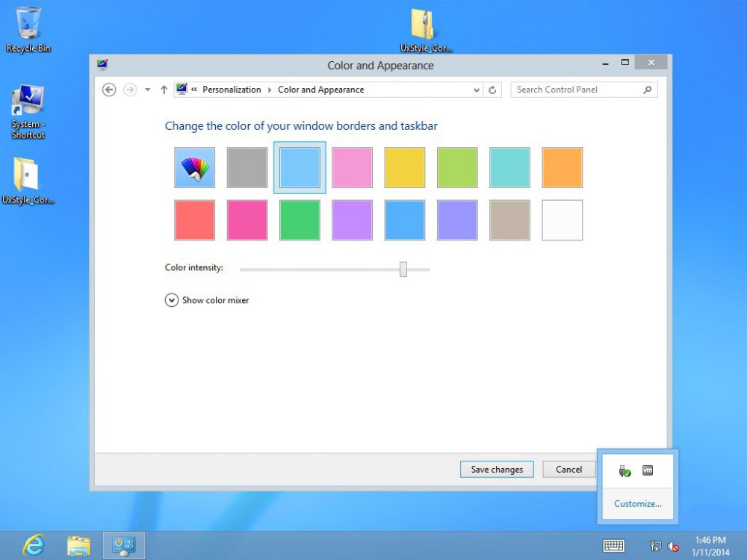Click the Safely Remove Hardware tray icon

coord(625,471)
